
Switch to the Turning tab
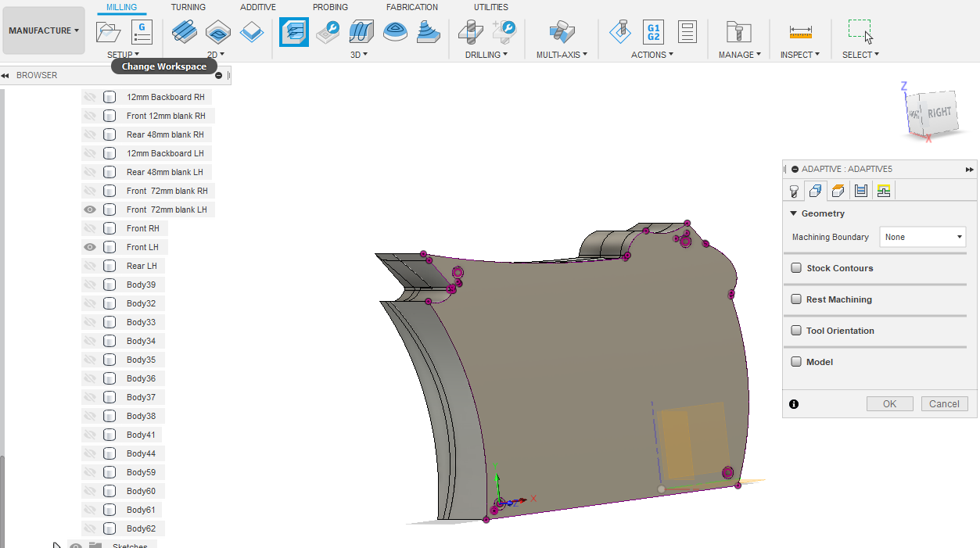(188, 7)
